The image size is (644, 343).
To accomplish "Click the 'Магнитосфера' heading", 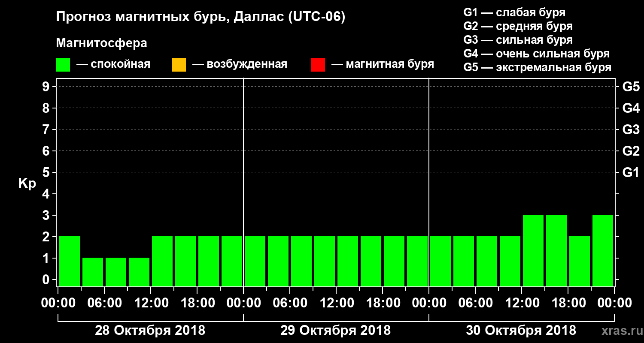I will point(102,43).
